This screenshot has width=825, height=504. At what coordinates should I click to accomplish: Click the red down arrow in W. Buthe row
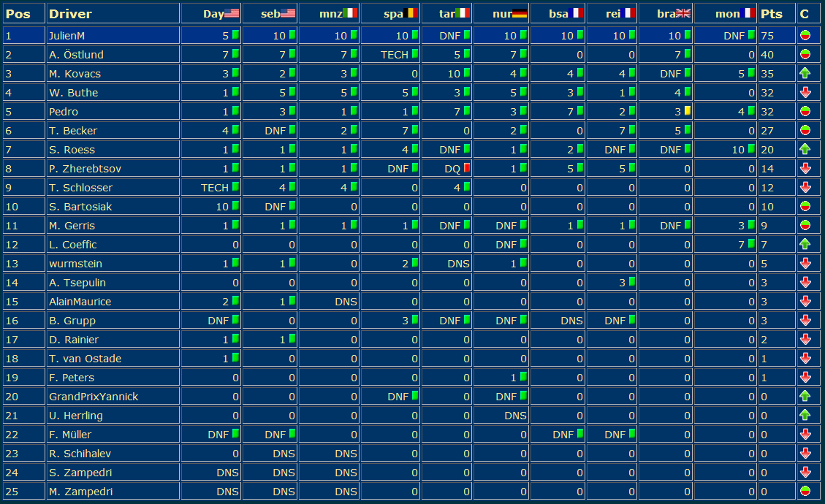click(x=805, y=92)
